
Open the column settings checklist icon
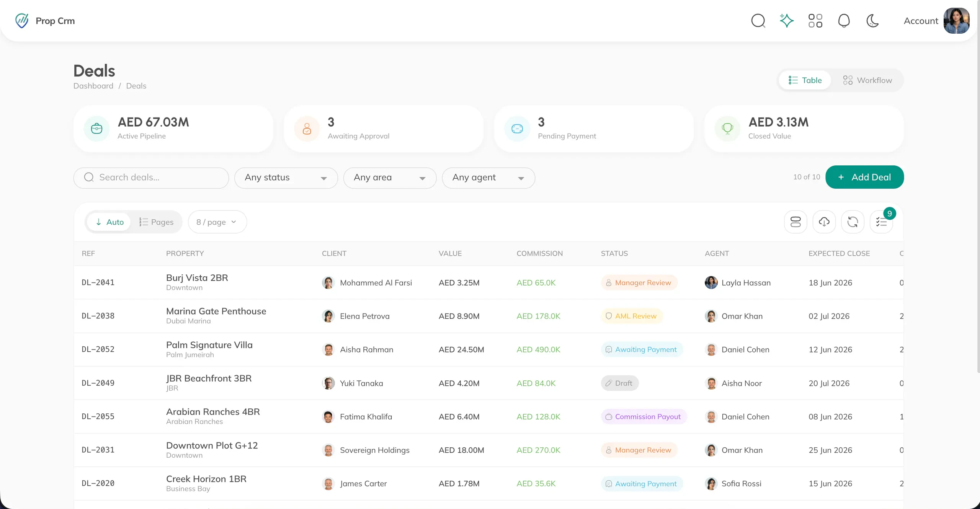click(x=881, y=222)
